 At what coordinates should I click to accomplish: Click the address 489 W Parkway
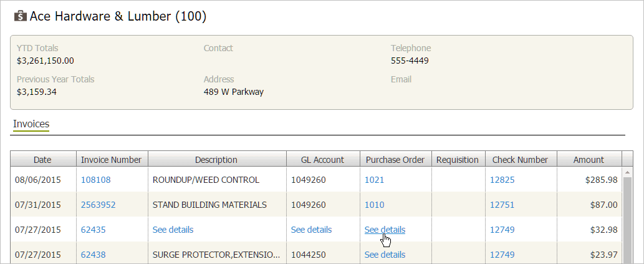234,92
